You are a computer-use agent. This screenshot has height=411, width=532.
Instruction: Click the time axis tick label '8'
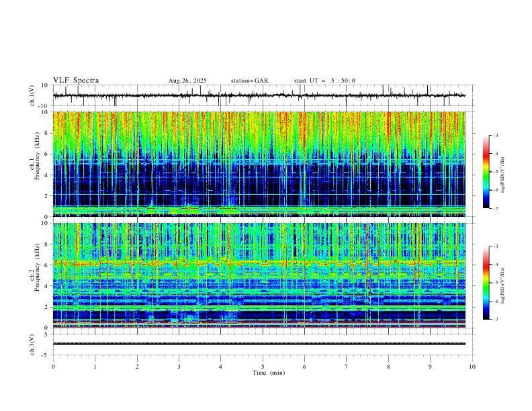(388, 367)
